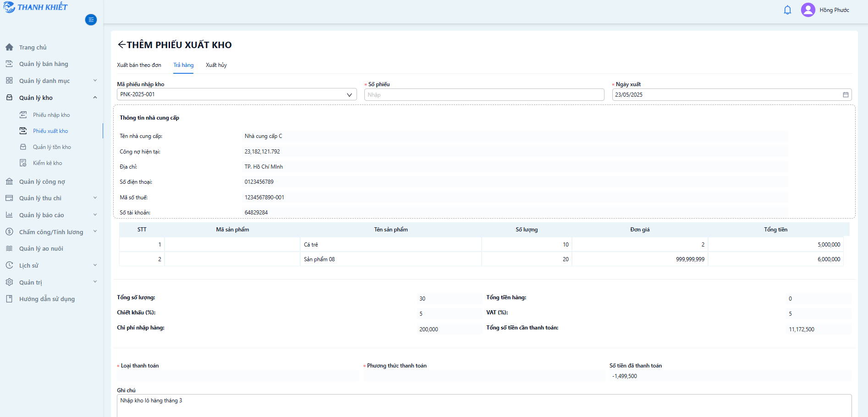
Task: Open Phiếu nhập kho link
Action: pyautogui.click(x=51, y=115)
